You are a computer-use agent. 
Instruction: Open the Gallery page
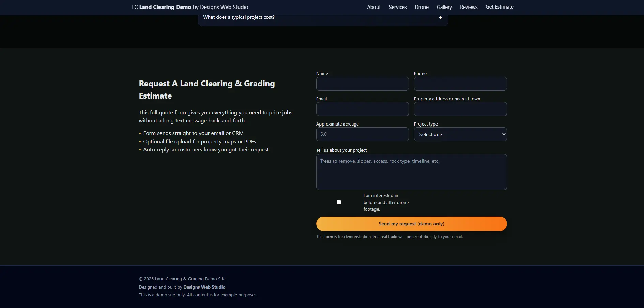[x=444, y=7]
